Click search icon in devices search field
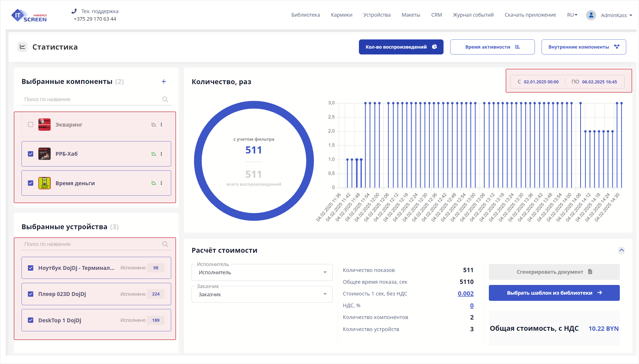The width and height of the screenshot is (639, 364). click(165, 244)
